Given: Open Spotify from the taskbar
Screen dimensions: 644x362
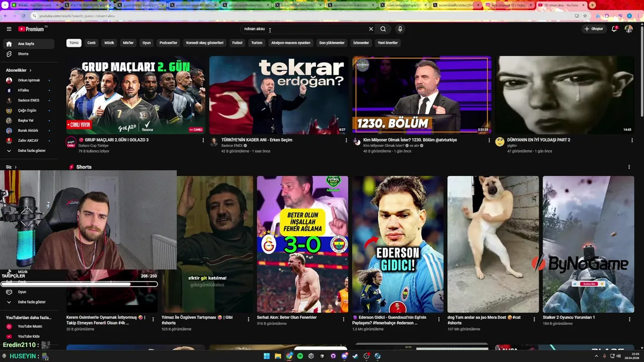Looking at the screenshot, I should pyautogui.click(x=300, y=356).
